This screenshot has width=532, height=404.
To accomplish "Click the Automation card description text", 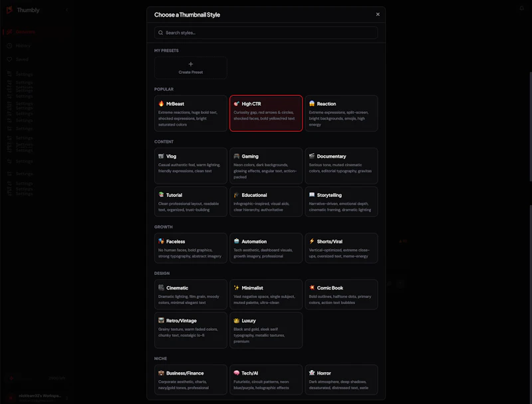I will [263, 254].
